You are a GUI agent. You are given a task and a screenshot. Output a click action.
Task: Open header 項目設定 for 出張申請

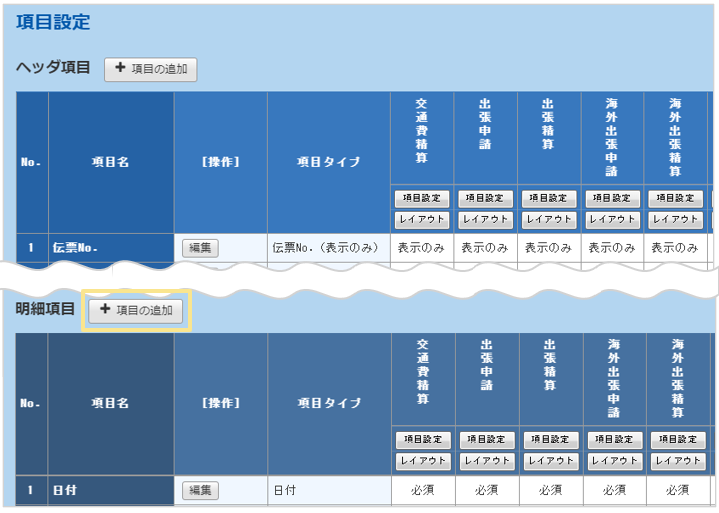click(485, 198)
